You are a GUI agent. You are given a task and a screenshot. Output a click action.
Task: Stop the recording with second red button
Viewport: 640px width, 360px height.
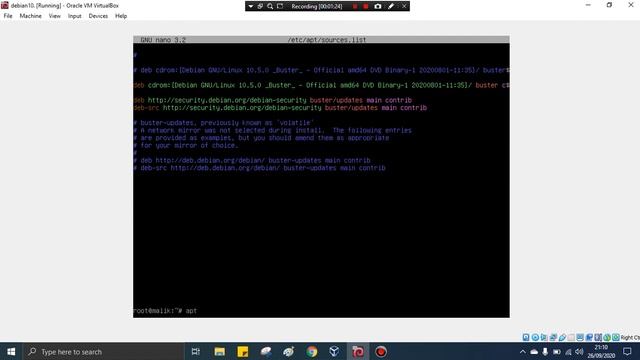coord(366,6)
